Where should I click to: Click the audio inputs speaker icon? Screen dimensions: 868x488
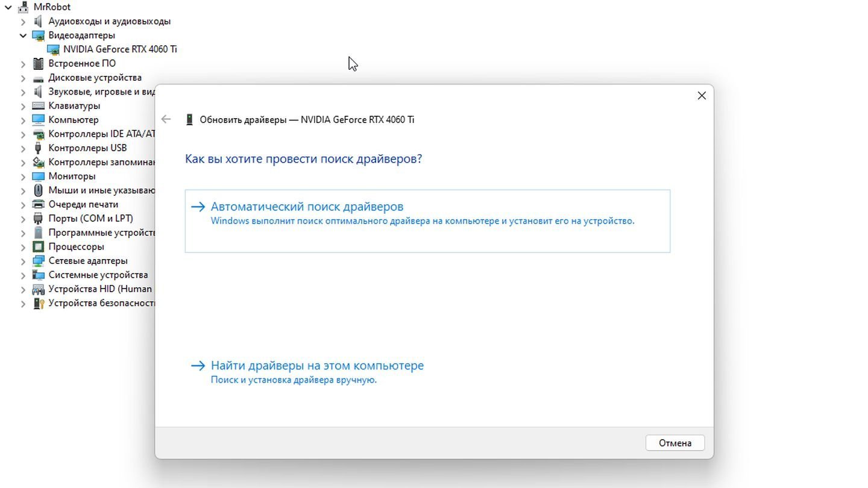click(x=38, y=21)
